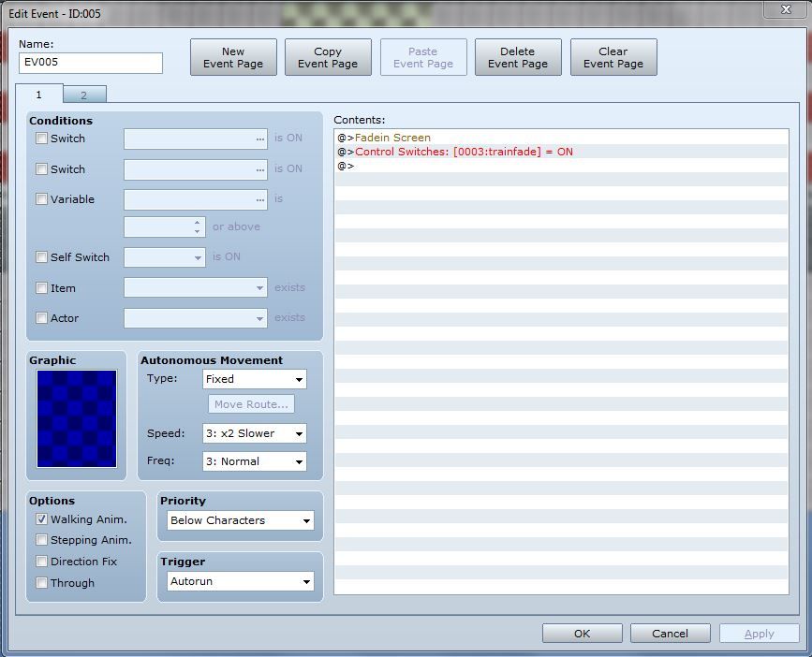The image size is (812, 657).
Task: Expand the movement Speed dropdown
Action: (x=255, y=433)
